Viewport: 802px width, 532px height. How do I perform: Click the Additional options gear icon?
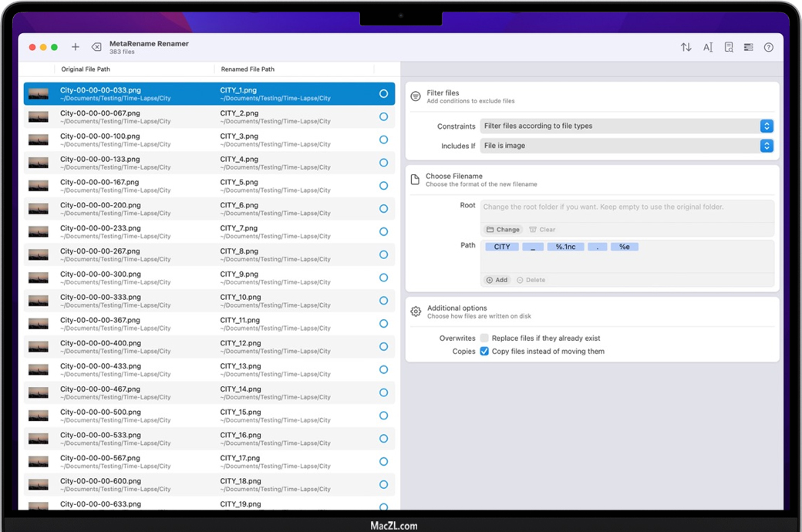416,311
